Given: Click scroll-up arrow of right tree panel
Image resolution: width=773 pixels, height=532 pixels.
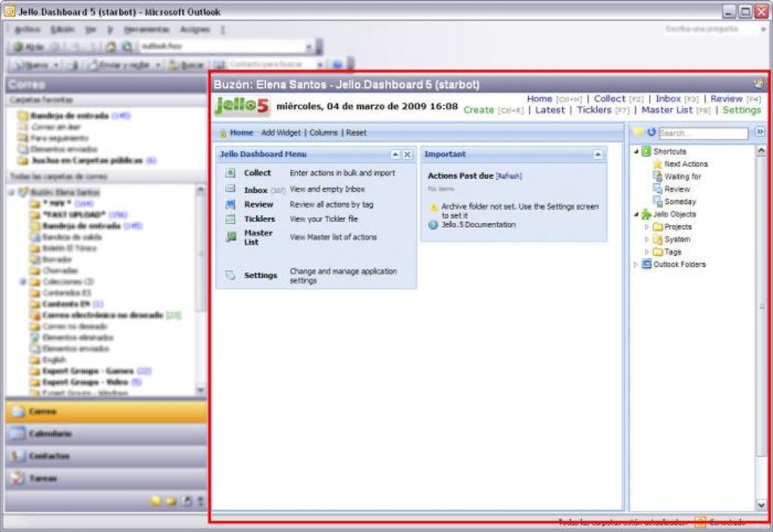Looking at the screenshot, I should pos(761,150).
